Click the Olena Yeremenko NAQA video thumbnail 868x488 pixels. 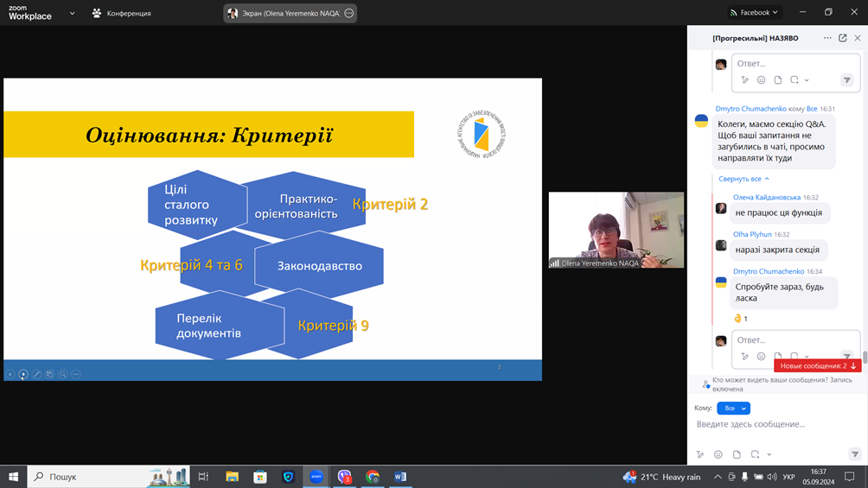[616, 230]
